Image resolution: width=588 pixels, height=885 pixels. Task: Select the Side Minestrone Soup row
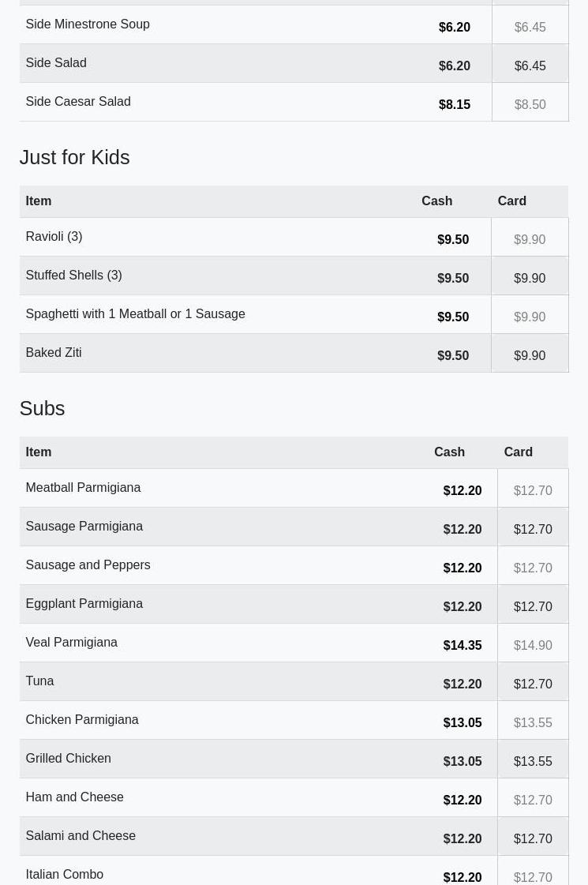click(x=294, y=24)
